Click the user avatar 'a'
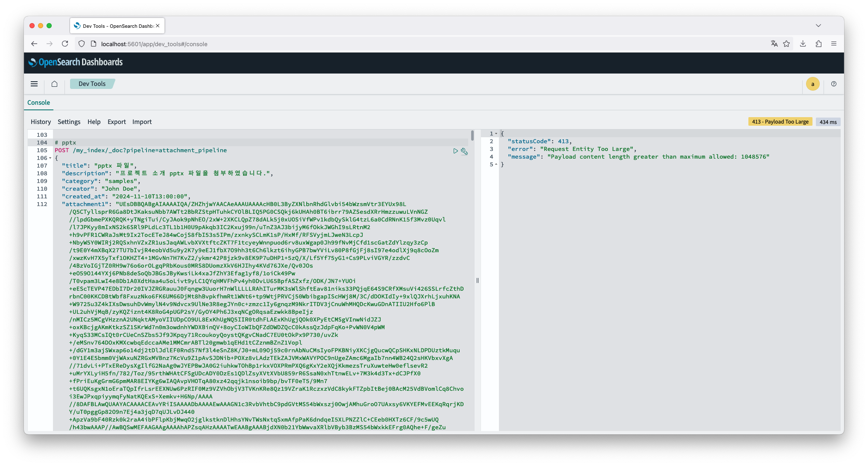 tap(812, 84)
